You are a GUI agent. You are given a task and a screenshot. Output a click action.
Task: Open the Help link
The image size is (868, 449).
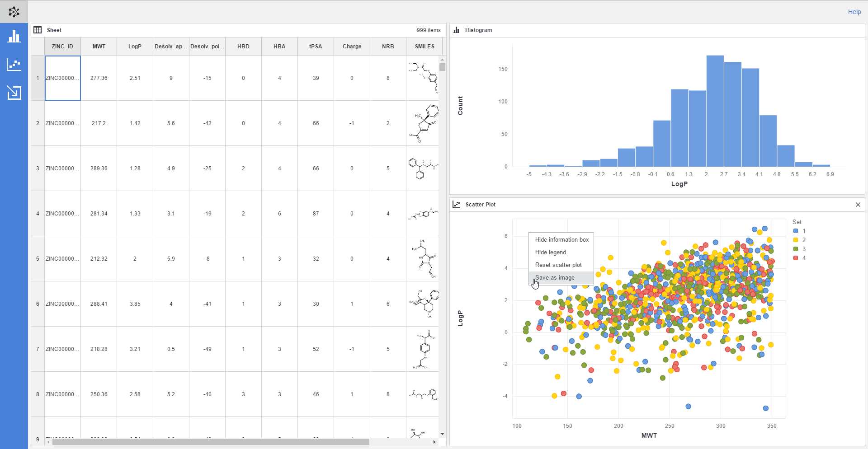coord(854,12)
